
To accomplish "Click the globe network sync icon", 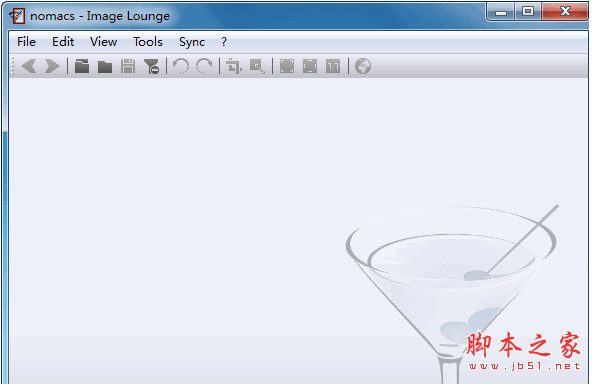I will (363, 66).
